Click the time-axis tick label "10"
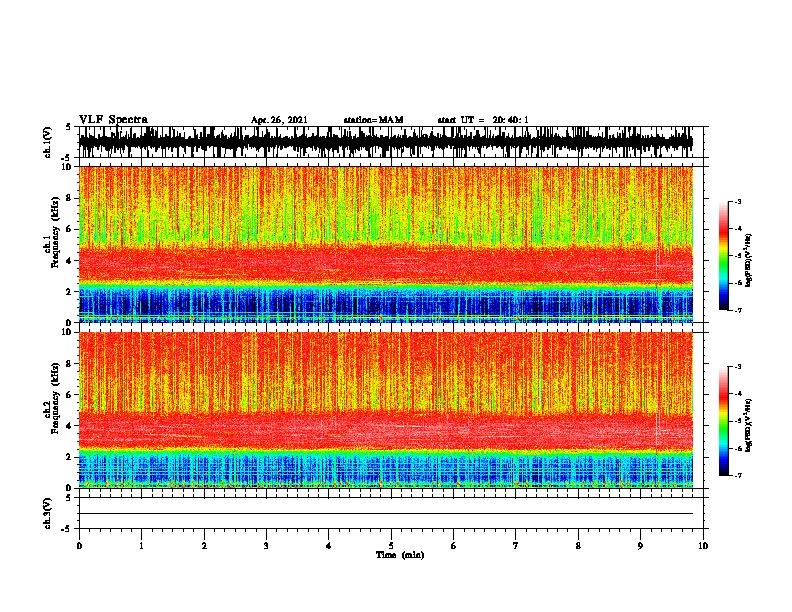792x612 pixels. pyautogui.click(x=703, y=545)
